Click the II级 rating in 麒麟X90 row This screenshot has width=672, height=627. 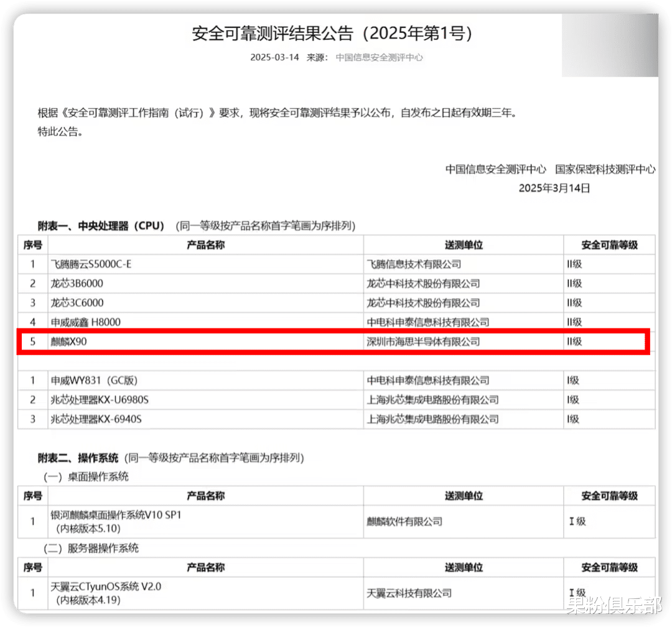tap(574, 341)
